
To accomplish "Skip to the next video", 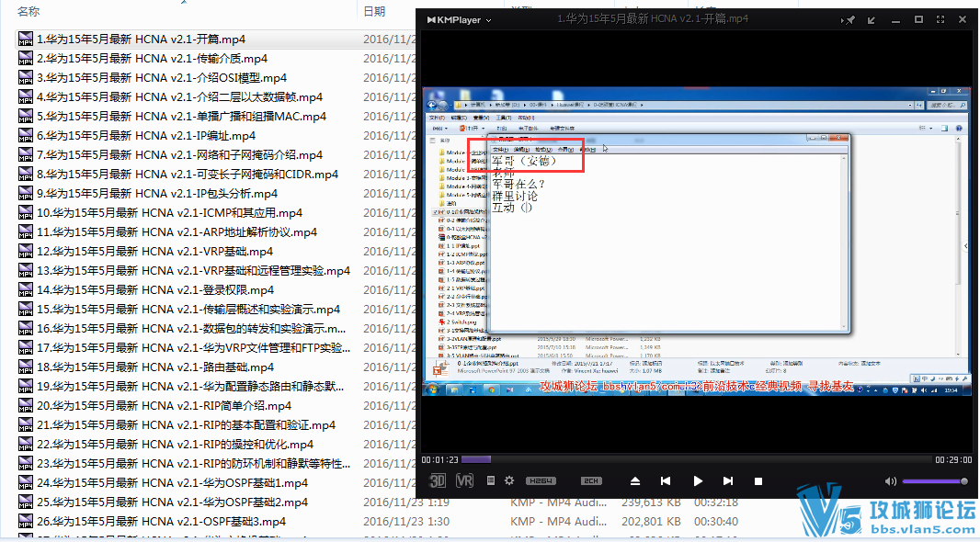I will 727,480.
